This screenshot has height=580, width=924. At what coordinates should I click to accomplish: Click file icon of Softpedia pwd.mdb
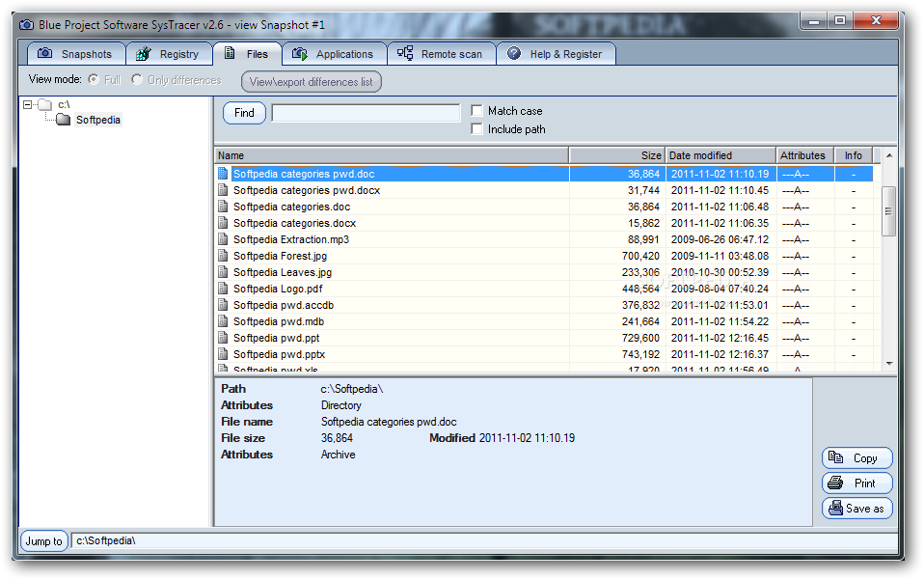click(x=223, y=321)
